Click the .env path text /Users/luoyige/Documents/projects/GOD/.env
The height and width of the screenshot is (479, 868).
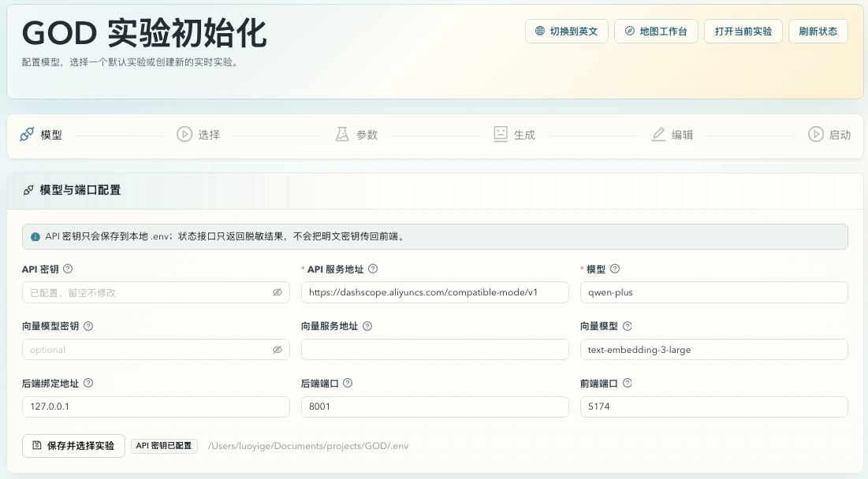coord(307,446)
